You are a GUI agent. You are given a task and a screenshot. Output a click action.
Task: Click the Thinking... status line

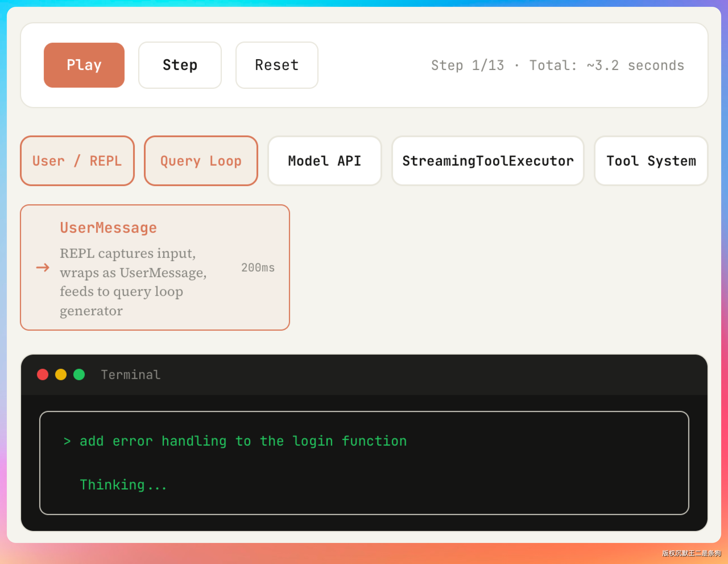123,485
